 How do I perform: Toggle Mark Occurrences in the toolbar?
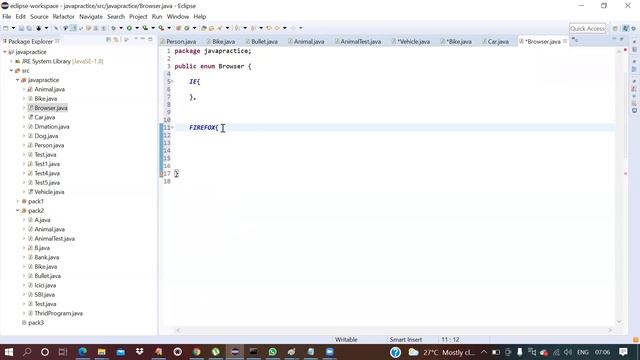[x=73, y=28]
